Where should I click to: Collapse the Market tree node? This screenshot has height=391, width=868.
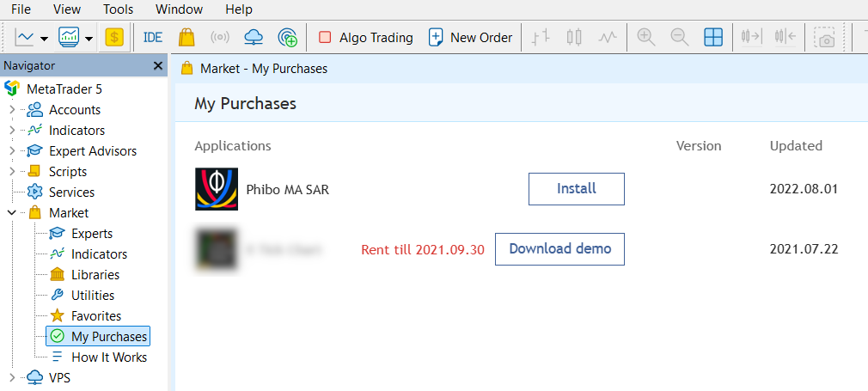point(11,213)
